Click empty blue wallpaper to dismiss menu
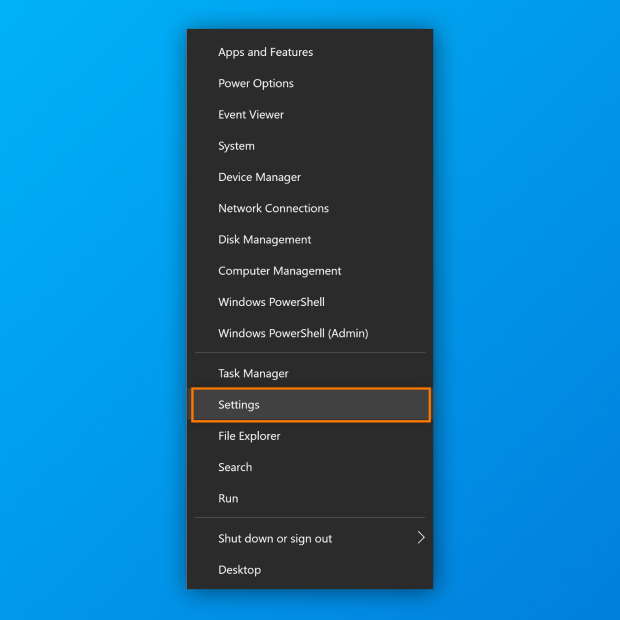The image size is (620, 620). (x=90, y=300)
